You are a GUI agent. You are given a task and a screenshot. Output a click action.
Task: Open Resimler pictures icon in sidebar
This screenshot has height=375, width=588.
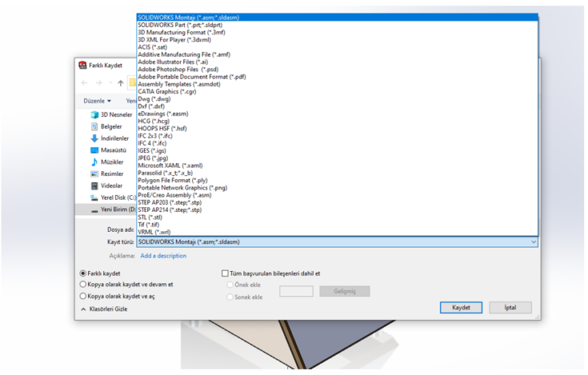[x=95, y=174]
